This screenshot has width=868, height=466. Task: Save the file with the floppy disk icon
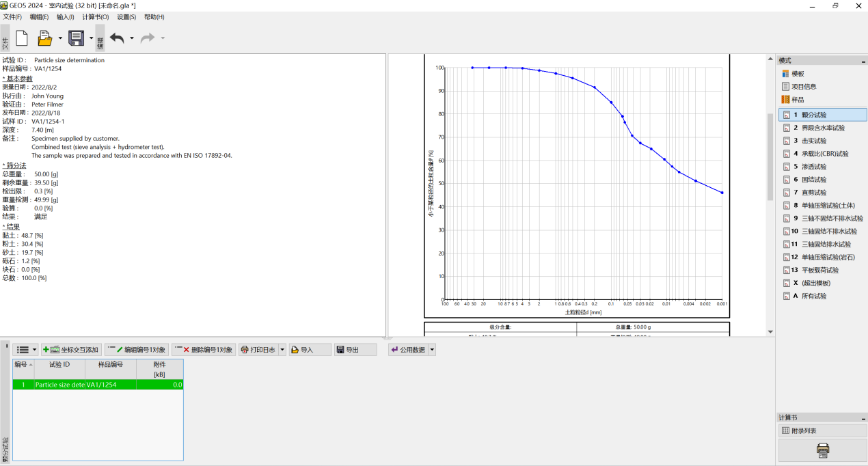coord(76,38)
